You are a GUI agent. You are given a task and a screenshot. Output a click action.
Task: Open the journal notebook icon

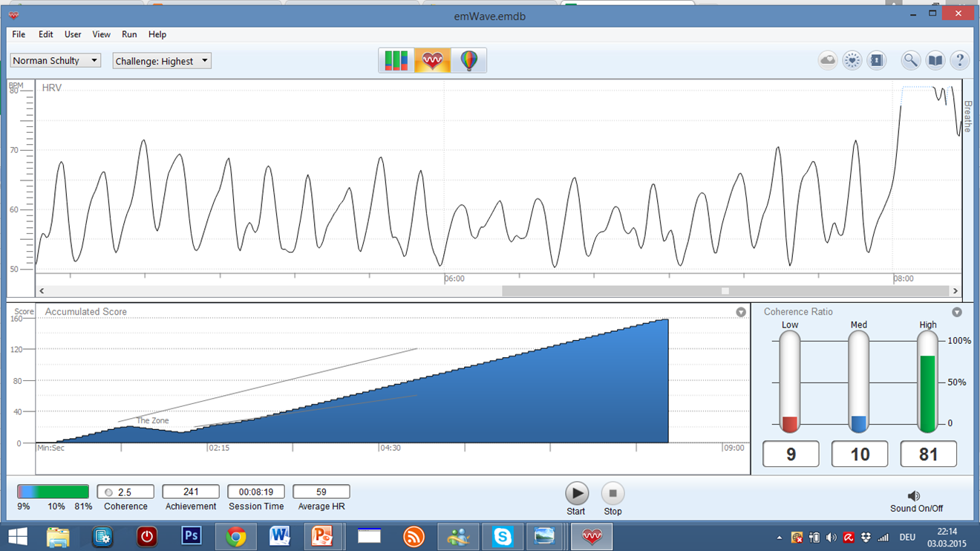point(877,61)
